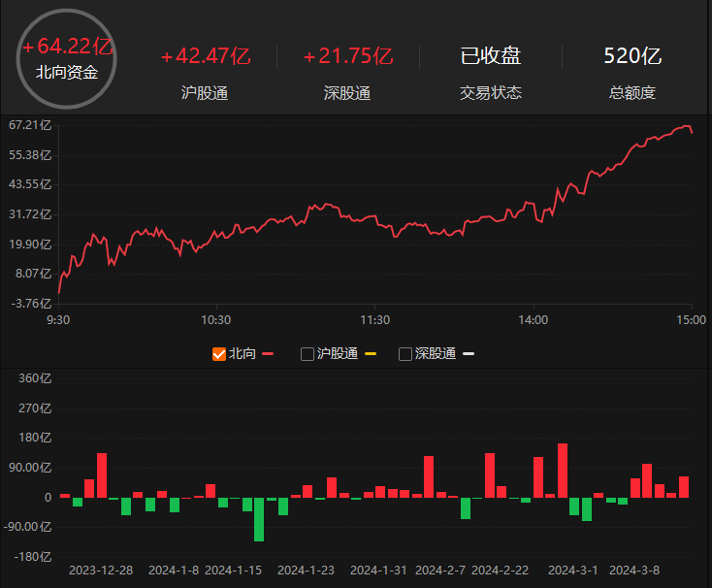Click the largest green outflow bar near 2024-1-15
The height and width of the screenshot is (588, 712).
tap(259, 519)
